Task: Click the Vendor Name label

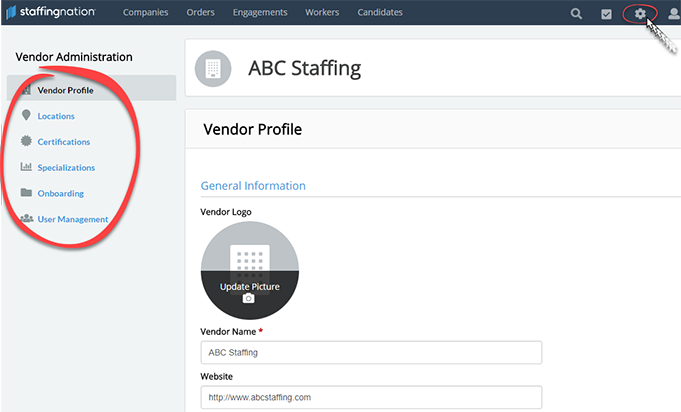Action: (228, 332)
